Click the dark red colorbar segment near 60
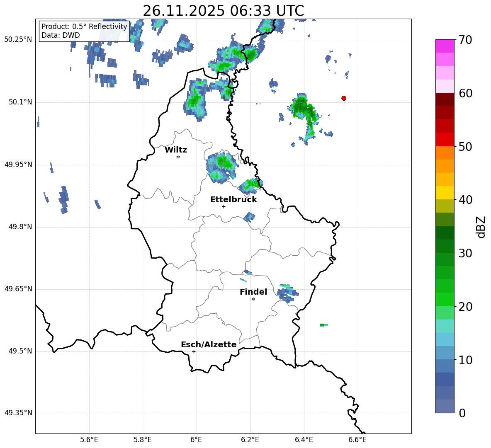The height and width of the screenshot is (448, 491). tap(445, 99)
